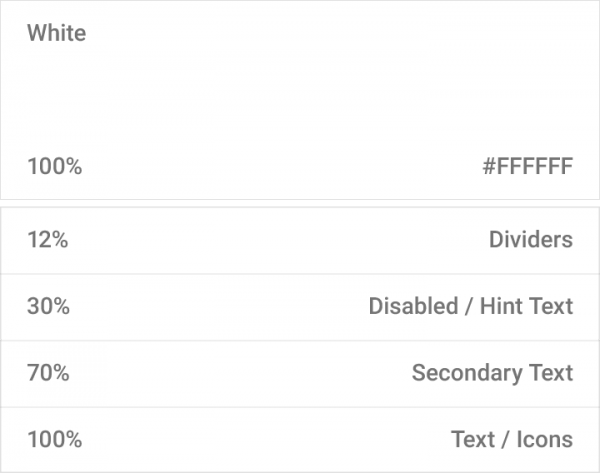The height and width of the screenshot is (473, 600).
Task: Click the Secondary Text label
Action: click(492, 373)
